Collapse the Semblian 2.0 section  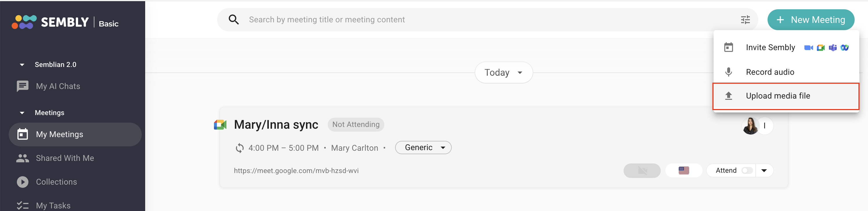[x=22, y=65]
